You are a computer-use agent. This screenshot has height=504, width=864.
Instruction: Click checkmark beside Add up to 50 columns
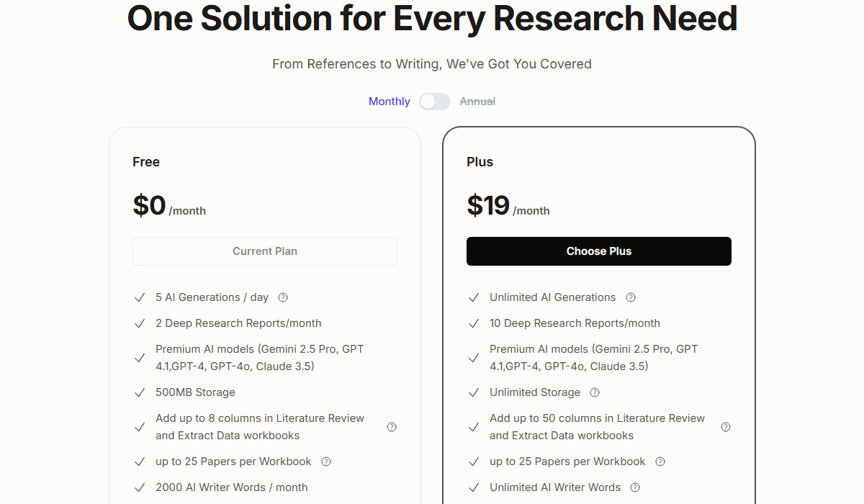click(474, 427)
